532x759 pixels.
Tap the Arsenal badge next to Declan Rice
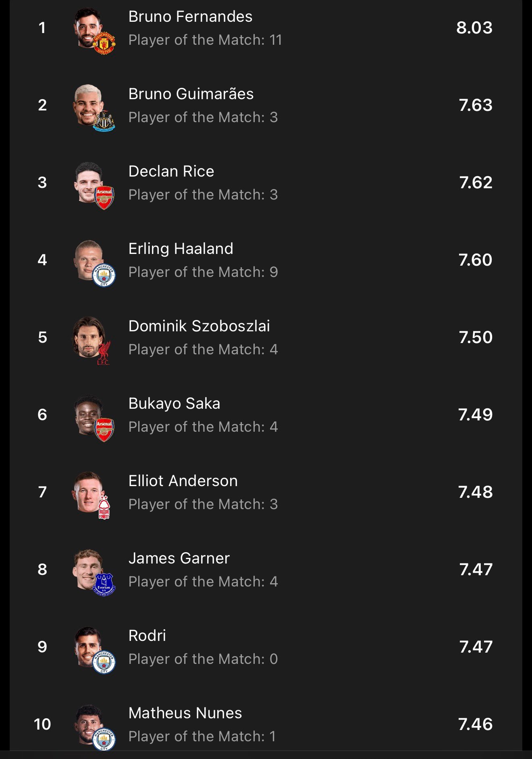104,198
